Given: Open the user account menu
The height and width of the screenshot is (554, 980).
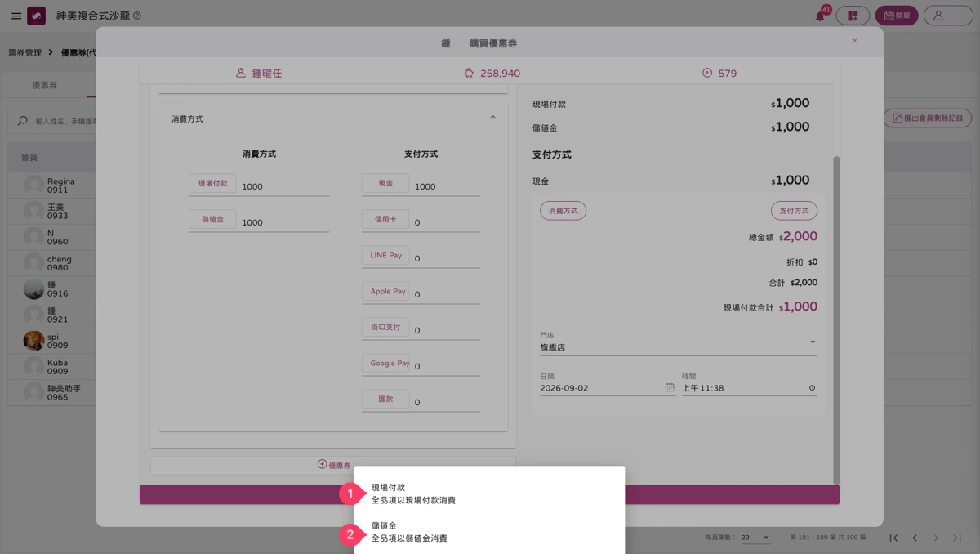Looking at the screenshot, I should pyautogui.click(x=948, y=16).
